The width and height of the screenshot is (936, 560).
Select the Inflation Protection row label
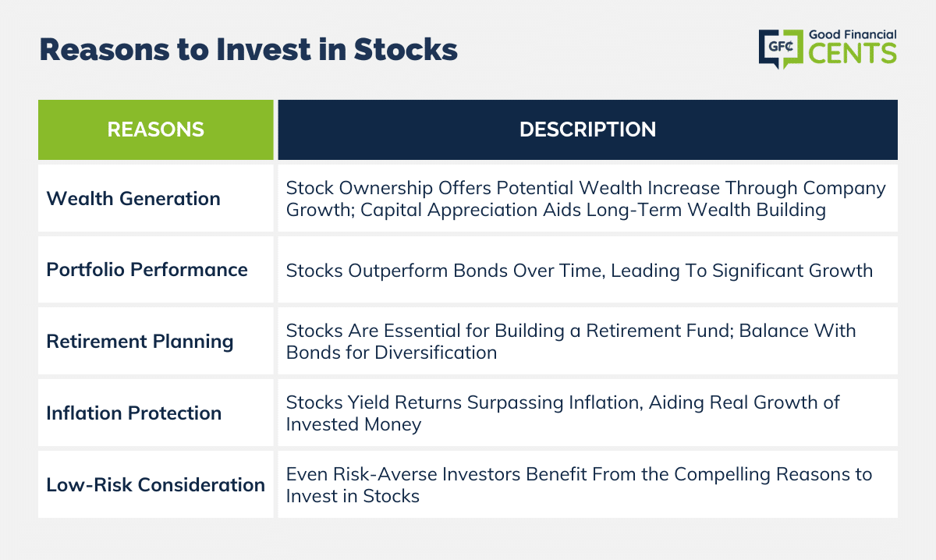point(134,413)
